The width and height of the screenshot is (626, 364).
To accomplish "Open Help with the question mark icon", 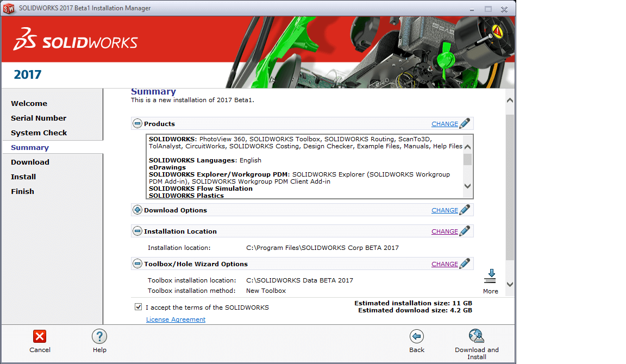I will click(x=99, y=336).
